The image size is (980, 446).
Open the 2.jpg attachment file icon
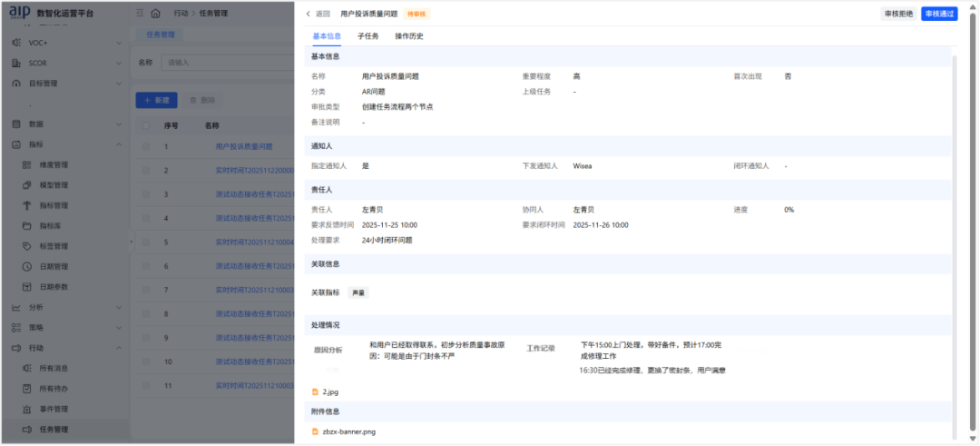click(315, 391)
